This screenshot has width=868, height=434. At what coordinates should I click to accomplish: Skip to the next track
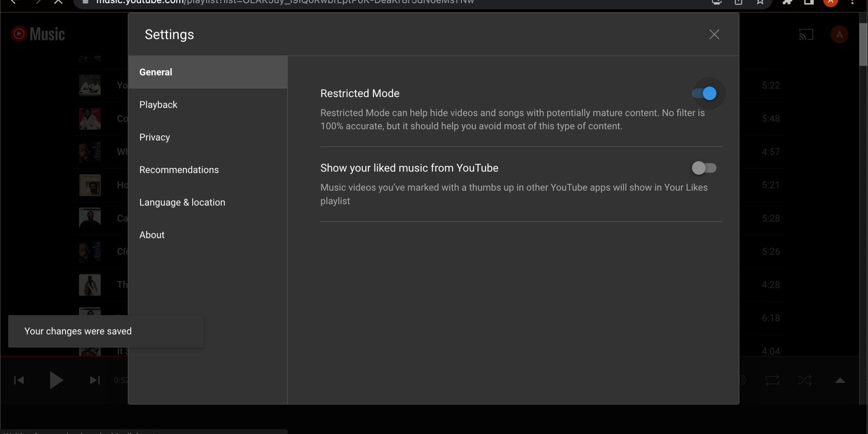95,380
